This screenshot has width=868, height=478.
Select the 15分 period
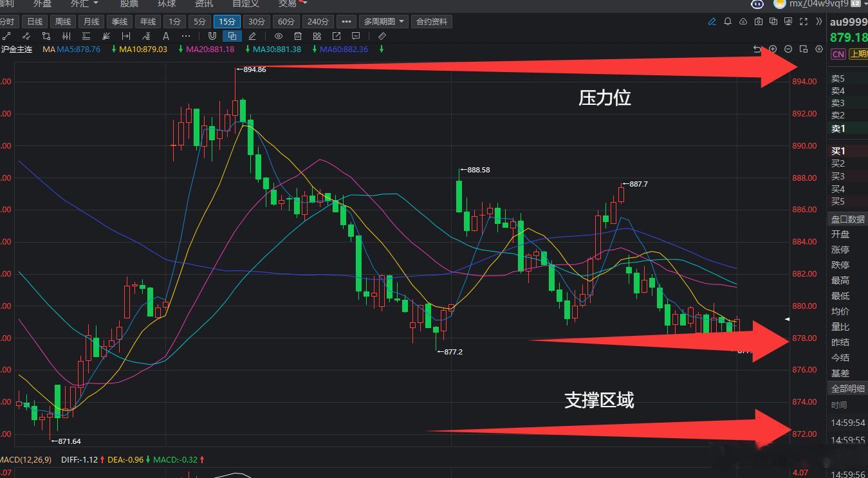pyautogui.click(x=227, y=21)
